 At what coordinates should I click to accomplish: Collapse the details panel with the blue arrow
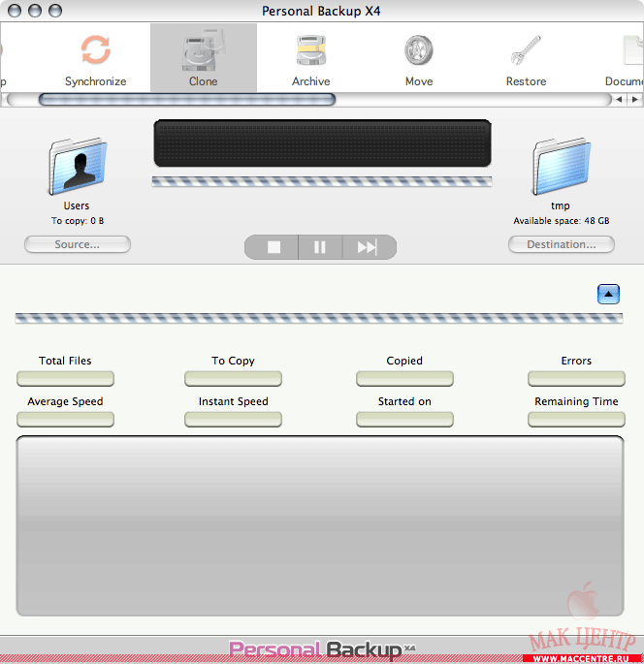[x=608, y=294]
